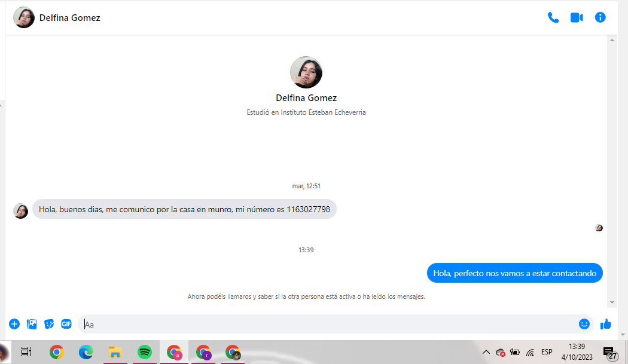This screenshot has width=628, height=364.
Task: Click the 'Ahora podéis llamaros' notice
Action: (x=306, y=296)
